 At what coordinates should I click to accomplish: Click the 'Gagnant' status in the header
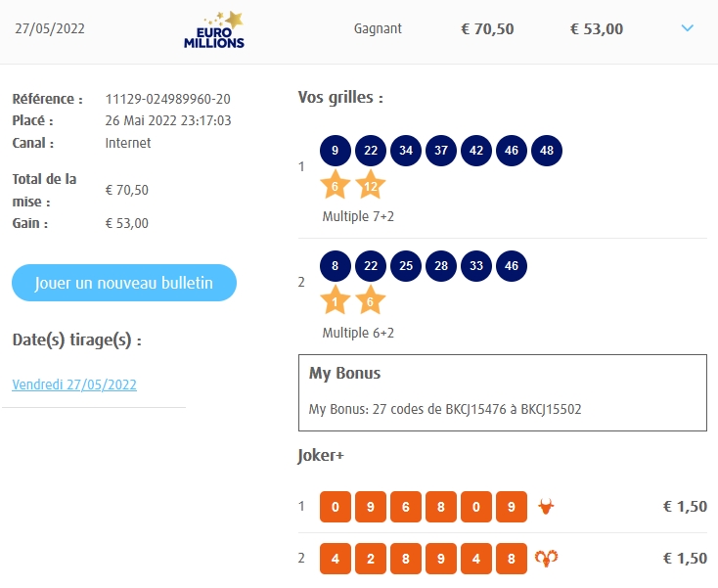(x=378, y=28)
